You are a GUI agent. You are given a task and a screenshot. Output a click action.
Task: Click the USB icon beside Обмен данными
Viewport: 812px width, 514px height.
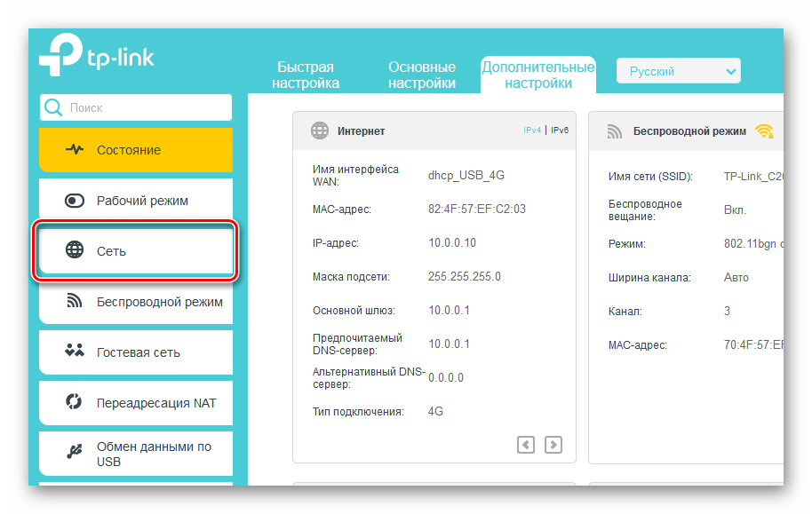click(x=74, y=451)
